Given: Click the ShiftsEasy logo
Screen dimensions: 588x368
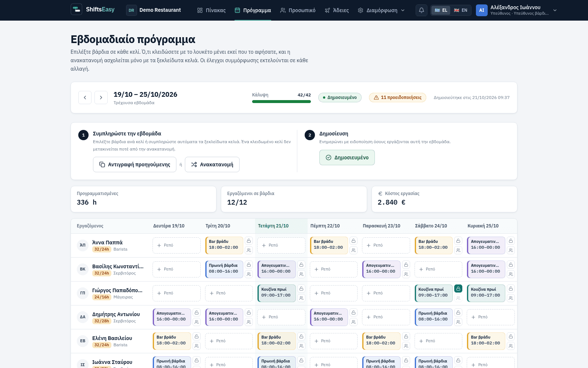Looking at the screenshot, I should pos(93,10).
